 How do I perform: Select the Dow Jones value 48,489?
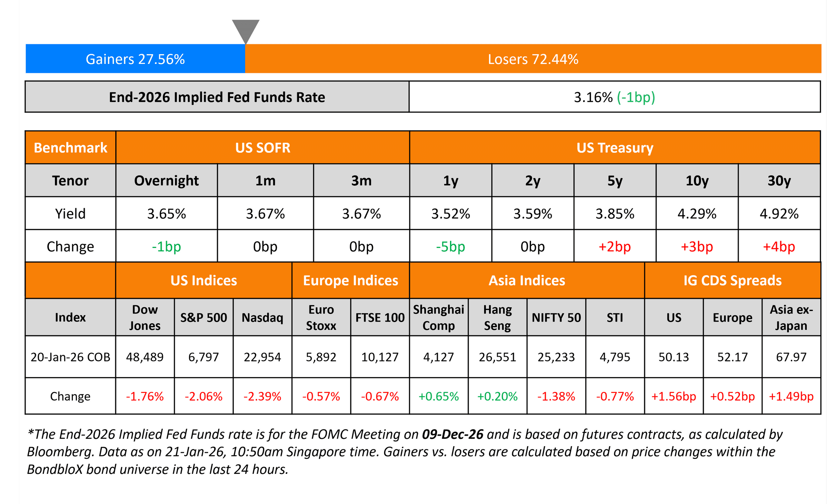145,357
